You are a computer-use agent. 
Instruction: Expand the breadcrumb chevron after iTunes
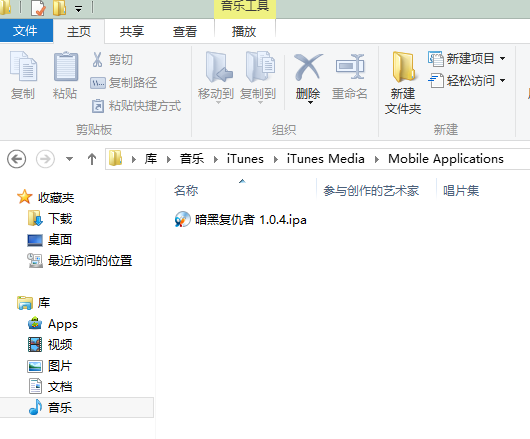click(276, 159)
